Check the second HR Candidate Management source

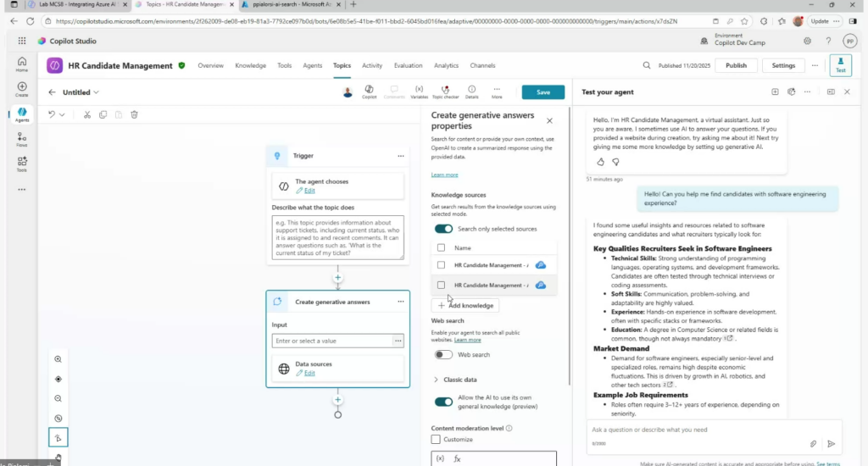[441, 285]
